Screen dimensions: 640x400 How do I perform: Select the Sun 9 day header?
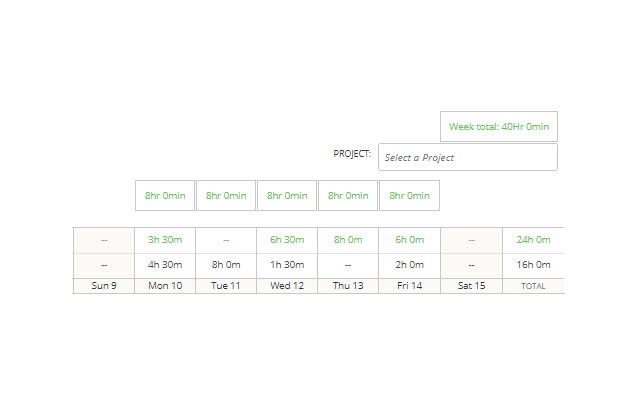pyautogui.click(x=104, y=286)
